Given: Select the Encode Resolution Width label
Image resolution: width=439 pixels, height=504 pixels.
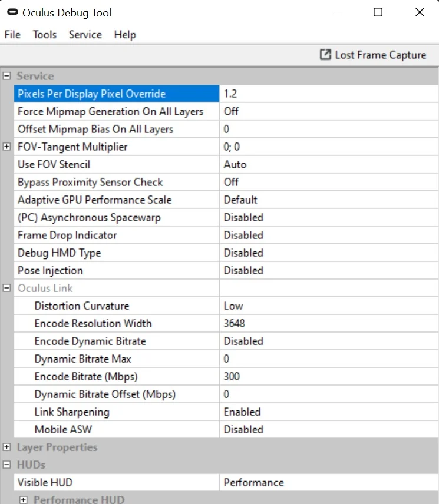Looking at the screenshot, I should tap(93, 323).
